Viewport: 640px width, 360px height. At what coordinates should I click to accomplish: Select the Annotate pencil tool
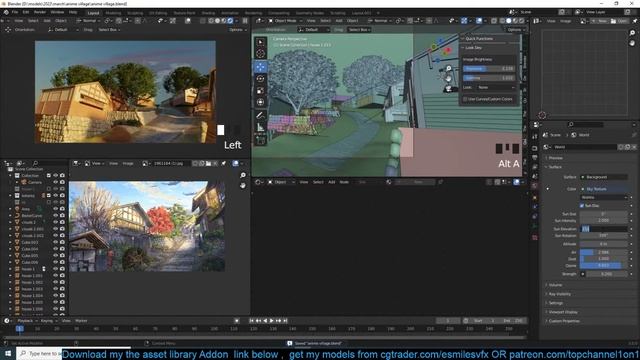[260, 116]
